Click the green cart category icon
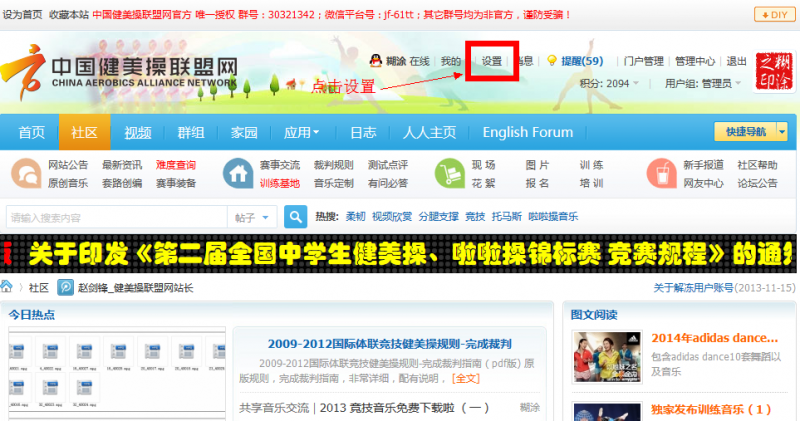This screenshot has height=421, width=800. coord(449,174)
